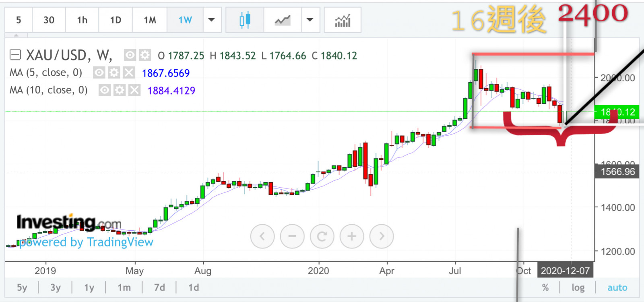Set the range to 1y
This screenshot has height=302, width=644.
(89, 288)
